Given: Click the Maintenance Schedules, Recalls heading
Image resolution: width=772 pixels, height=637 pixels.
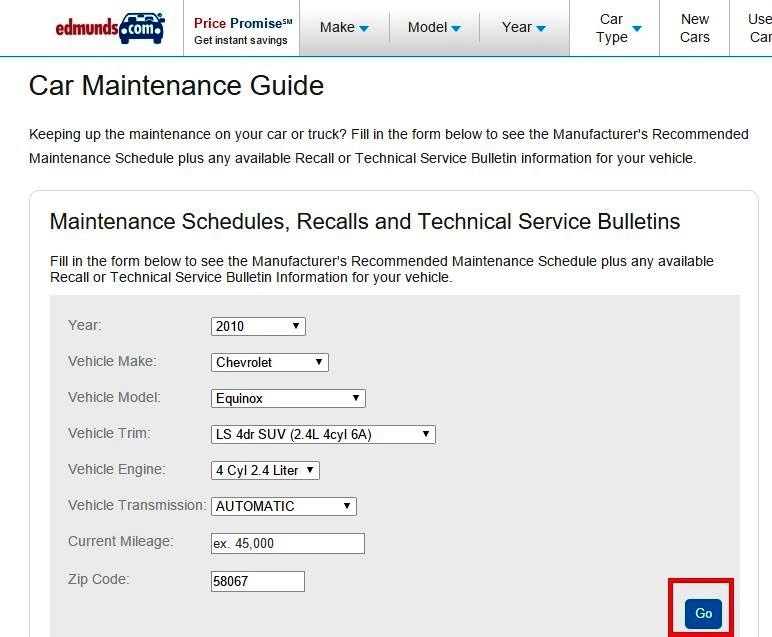Looking at the screenshot, I should click(365, 222).
